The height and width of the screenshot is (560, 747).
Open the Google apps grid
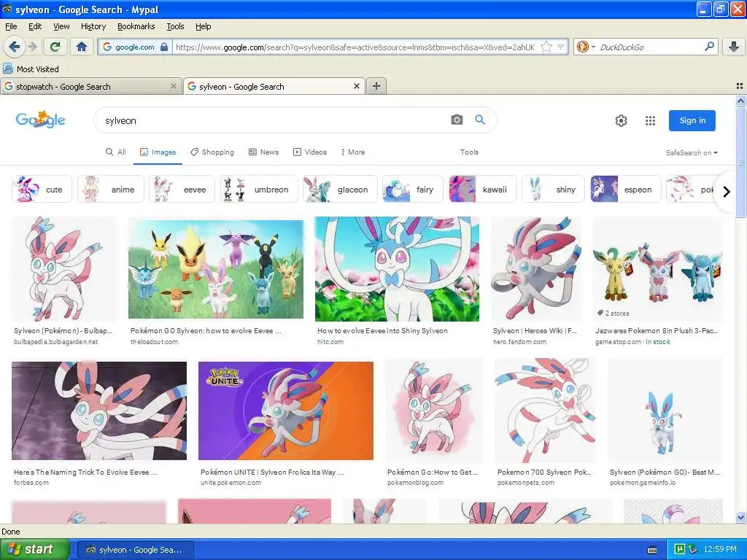pos(650,120)
